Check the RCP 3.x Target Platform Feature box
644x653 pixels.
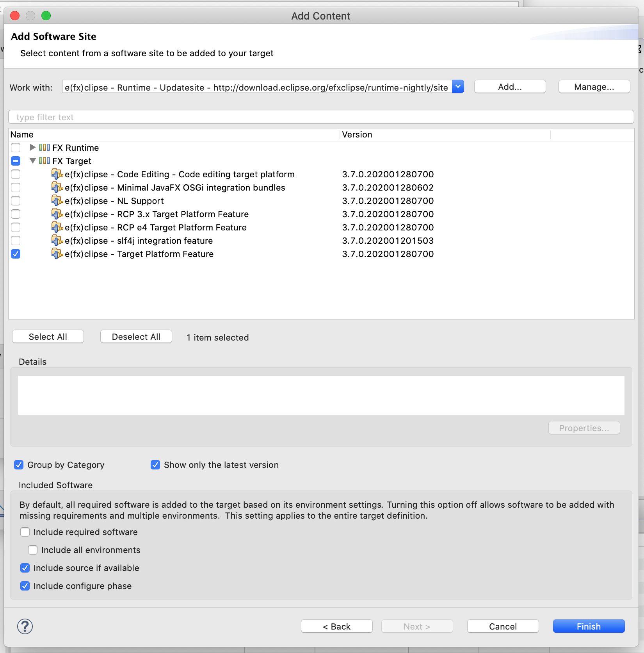point(16,214)
